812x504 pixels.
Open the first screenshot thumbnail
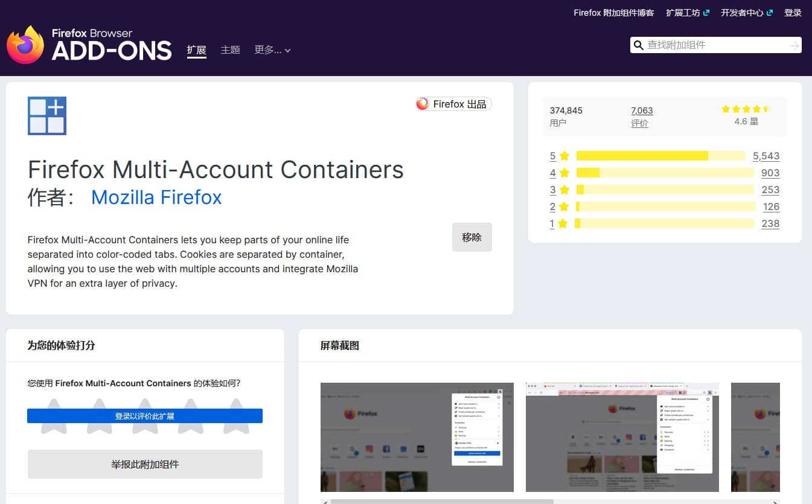417,437
